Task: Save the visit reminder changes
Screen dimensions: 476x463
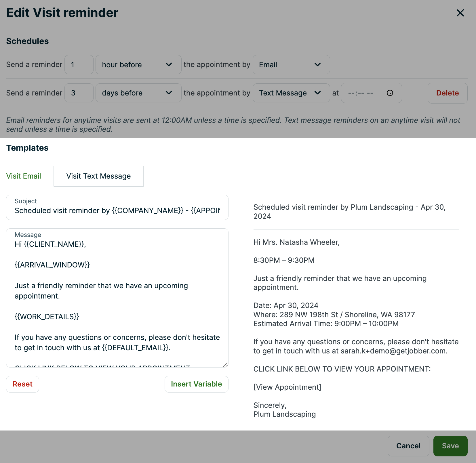Action: (450, 446)
